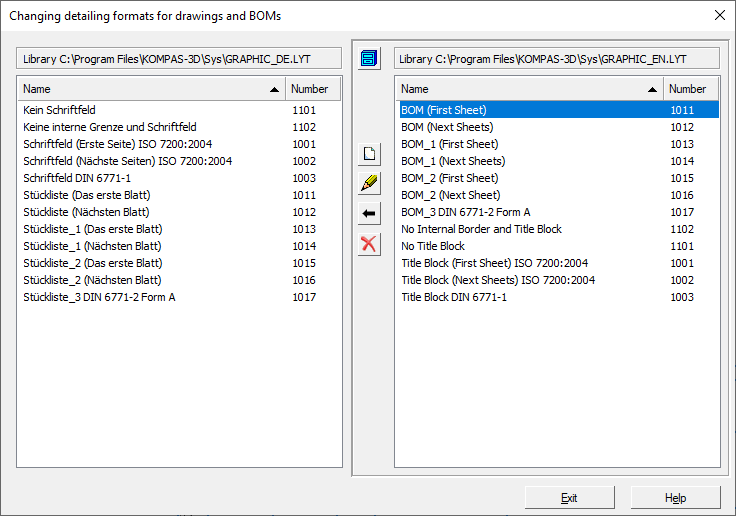Click the GRAPHIC_EN.LYT library path button

(x=557, y=59)
